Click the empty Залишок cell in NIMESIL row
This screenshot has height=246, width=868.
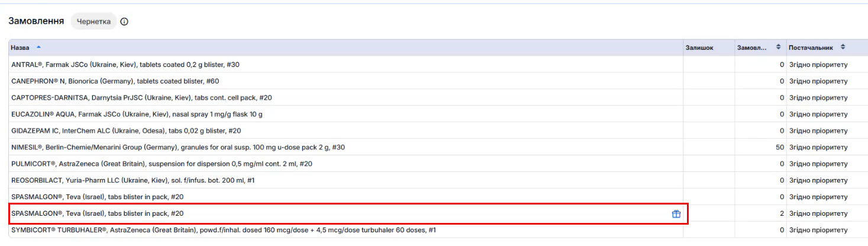pos(709,148)
